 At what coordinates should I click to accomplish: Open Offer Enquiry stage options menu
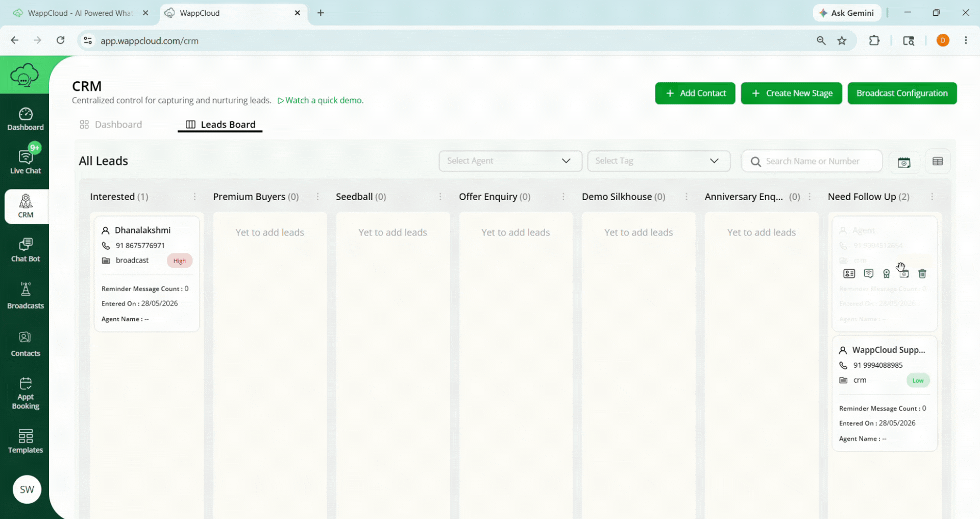[563, 197]
